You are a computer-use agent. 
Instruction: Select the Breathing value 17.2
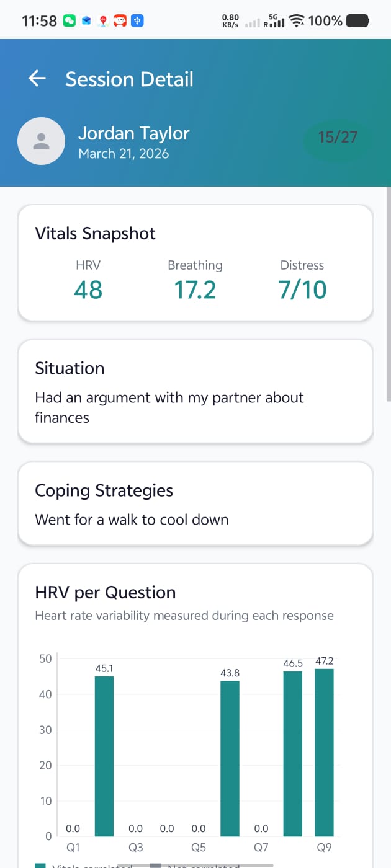click(x=195, y=290)
